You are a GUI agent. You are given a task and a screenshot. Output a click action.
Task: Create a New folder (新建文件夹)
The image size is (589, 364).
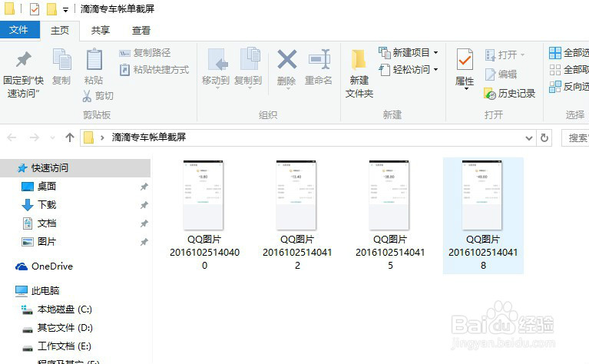[x=359, y=74]
